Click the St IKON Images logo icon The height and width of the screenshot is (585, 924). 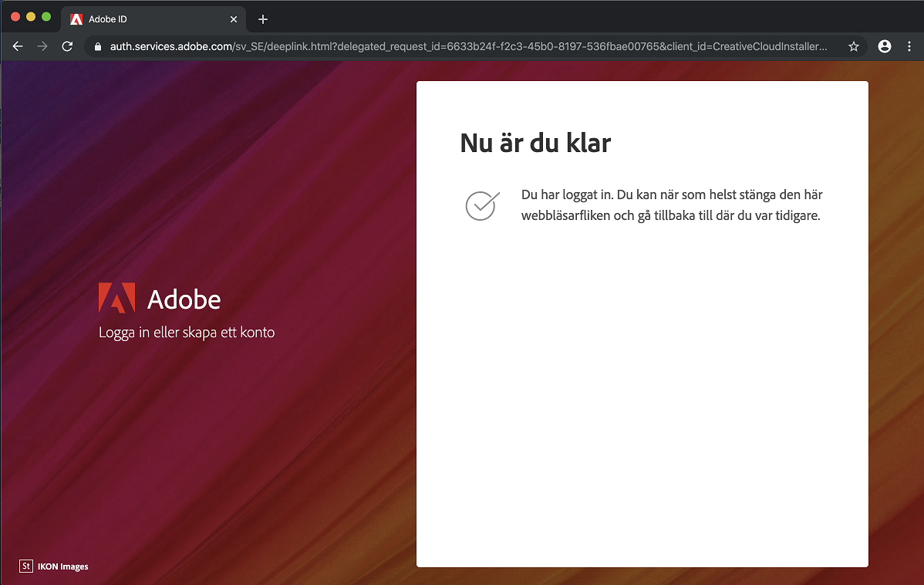25,566
